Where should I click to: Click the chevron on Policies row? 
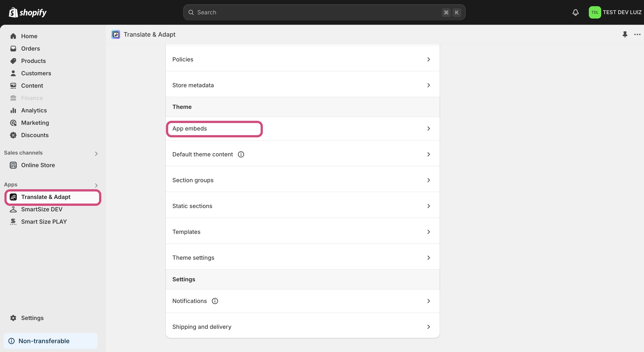pos(429,59)
